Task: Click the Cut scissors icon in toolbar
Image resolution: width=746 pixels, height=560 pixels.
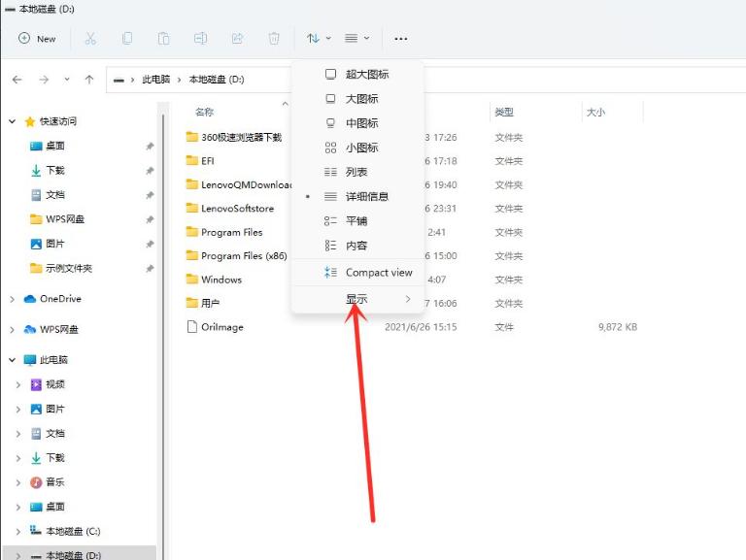Action: pos(90,39)
